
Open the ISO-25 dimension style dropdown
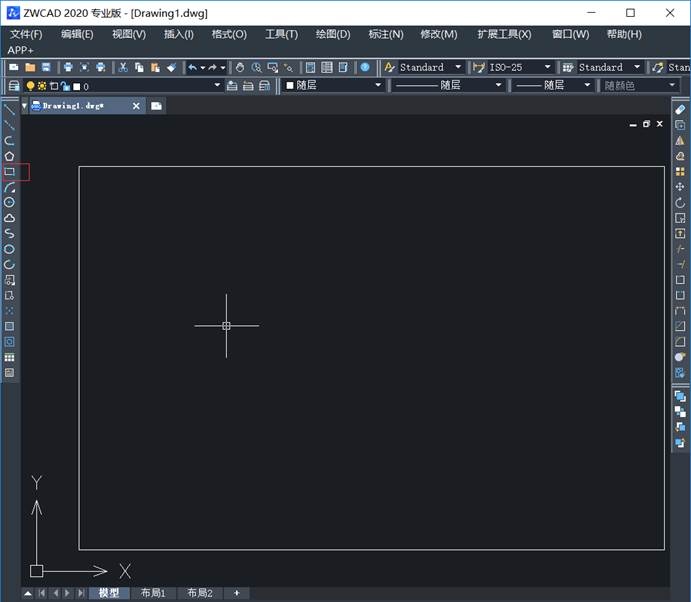548,67
